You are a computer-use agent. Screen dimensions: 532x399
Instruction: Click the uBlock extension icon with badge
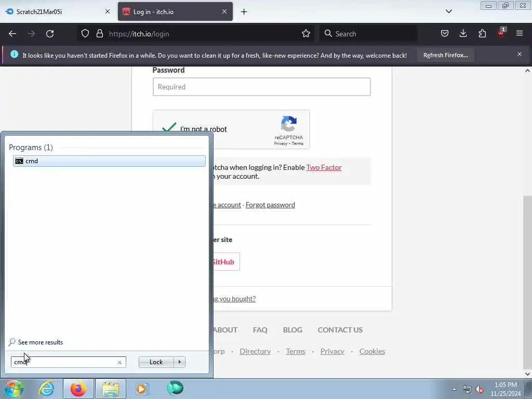(501, 33)
